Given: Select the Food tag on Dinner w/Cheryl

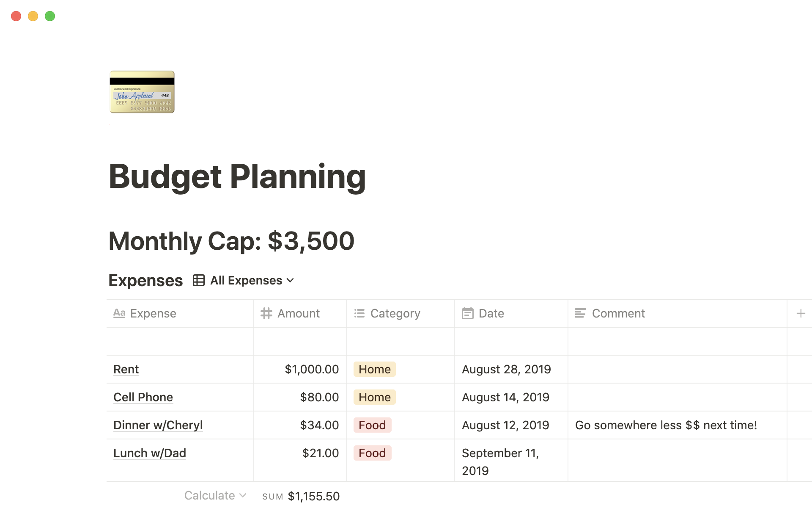Looking at the screenshot, I should point(372,425).
